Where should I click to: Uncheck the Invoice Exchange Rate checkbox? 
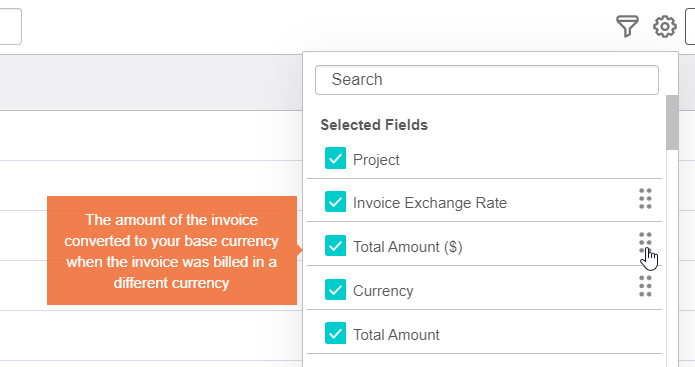click(x=336, y=202)
